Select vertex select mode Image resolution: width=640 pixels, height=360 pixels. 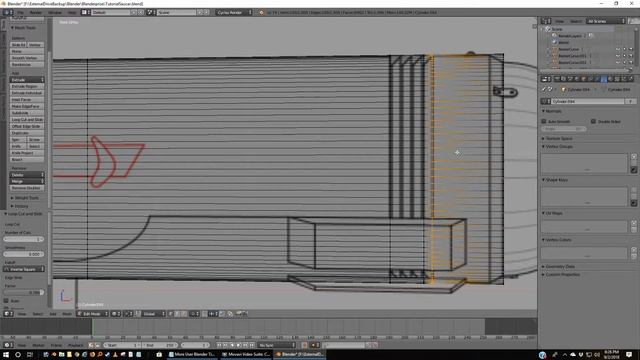click(x=171, y=313)
